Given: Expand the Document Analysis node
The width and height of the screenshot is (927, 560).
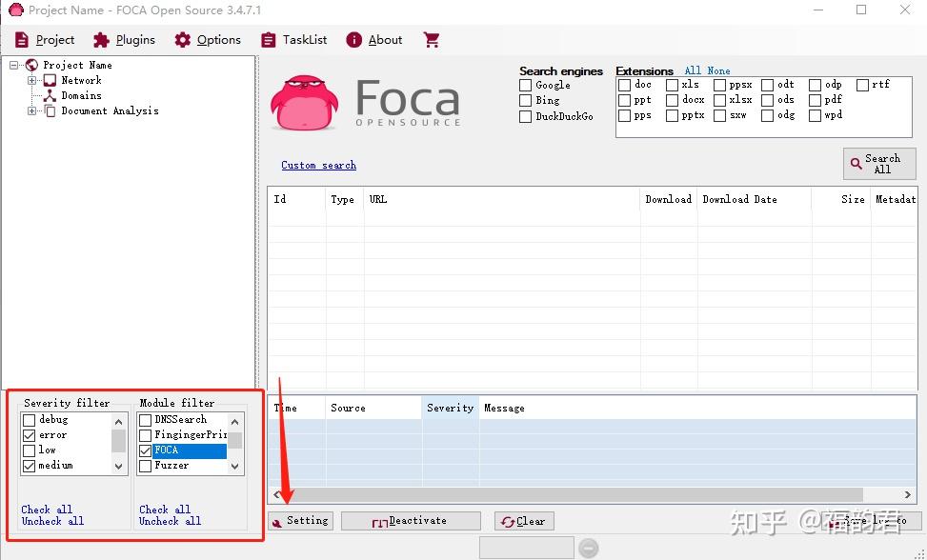Looking at the screenshot, I should [x=30, y=110].
